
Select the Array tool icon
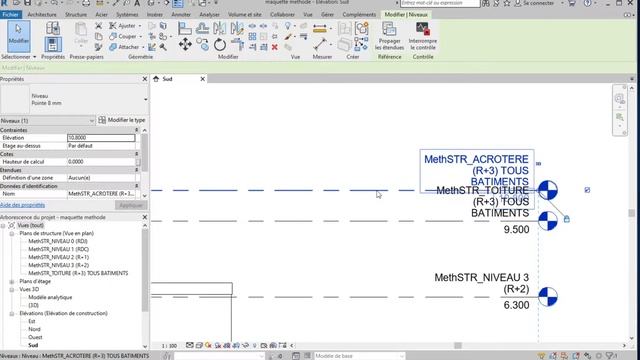(x=252, y=37)
